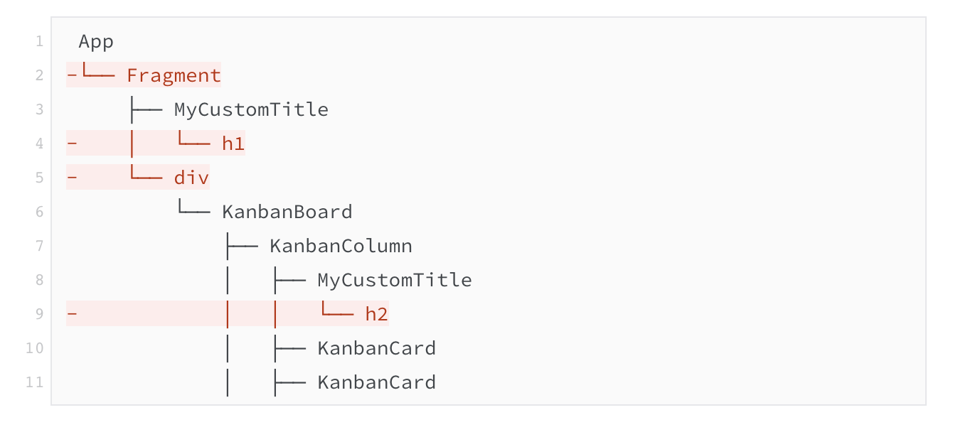Select the removed h1 node
Screen dimensions: 980x432
point(233,144)
